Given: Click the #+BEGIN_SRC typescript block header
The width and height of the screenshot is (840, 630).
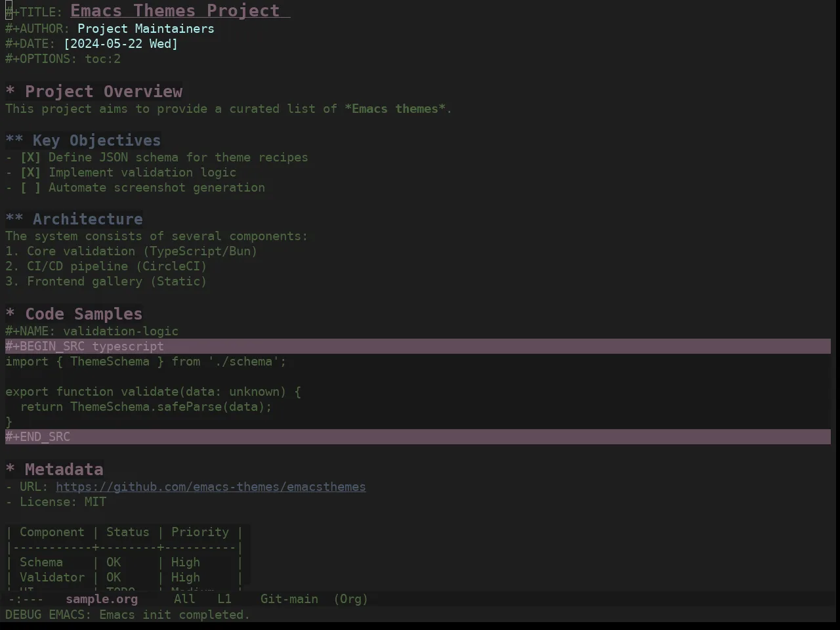Looking at the screenshot, I should click(418, 346).
